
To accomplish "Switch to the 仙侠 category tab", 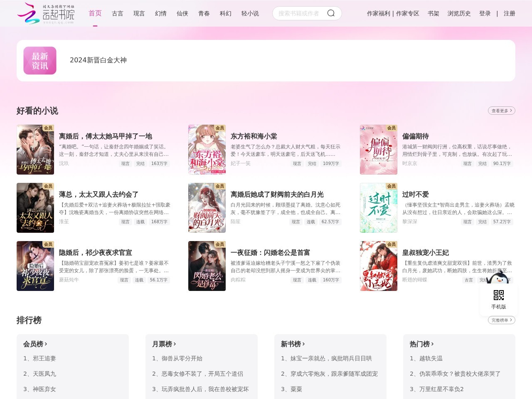I will click(182, 13).
